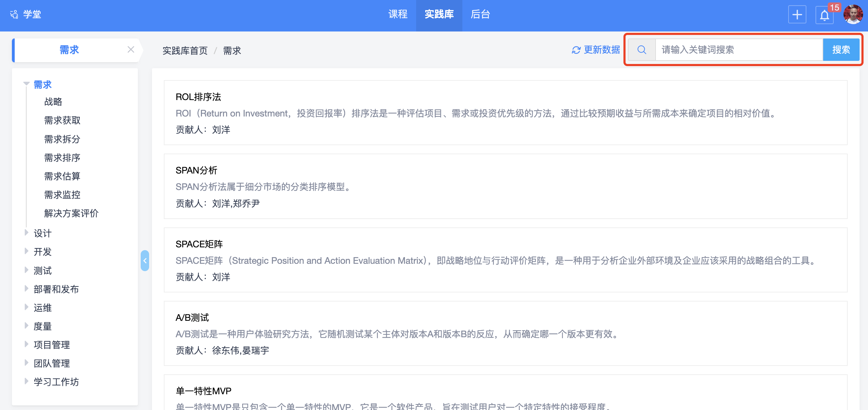868x410 pixels.
Task: Open the notifications bell icon
Action: click(x=824, y=15)
